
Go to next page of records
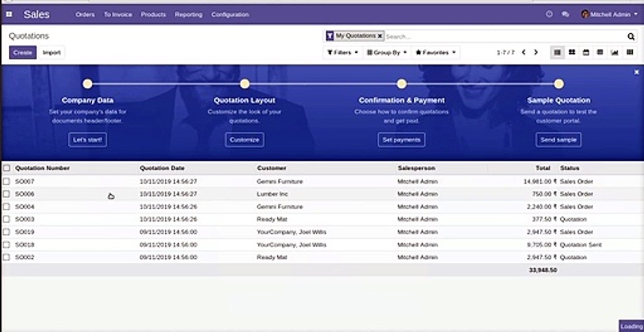[536, 53]
